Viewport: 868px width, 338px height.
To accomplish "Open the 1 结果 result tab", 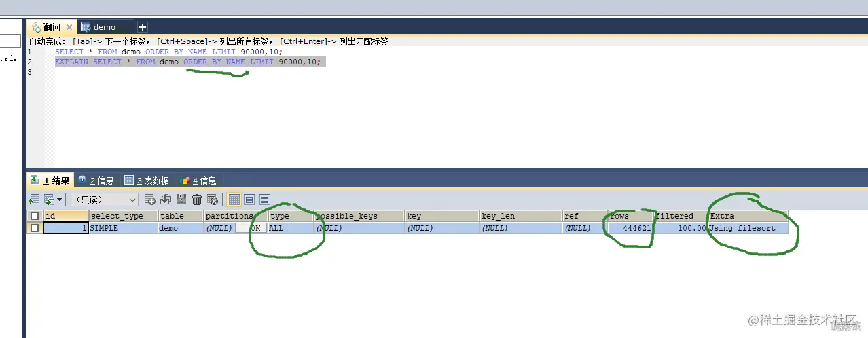I will [51, 181].
